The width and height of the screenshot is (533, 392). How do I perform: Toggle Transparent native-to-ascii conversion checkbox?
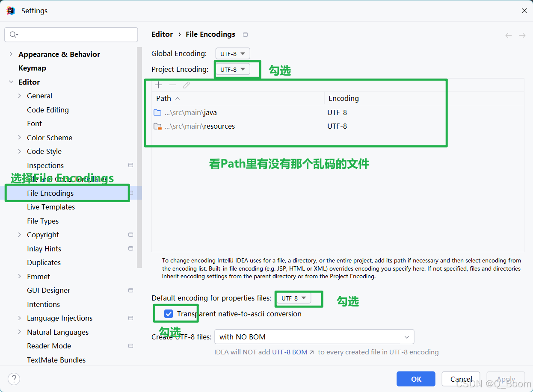[169, 314]
